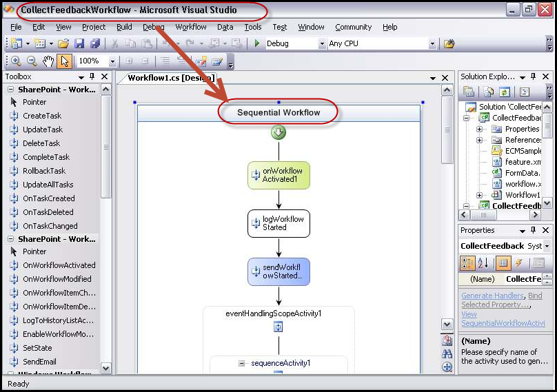Select the Pan hand tool

pyautogui.click(x=48, y=61)
